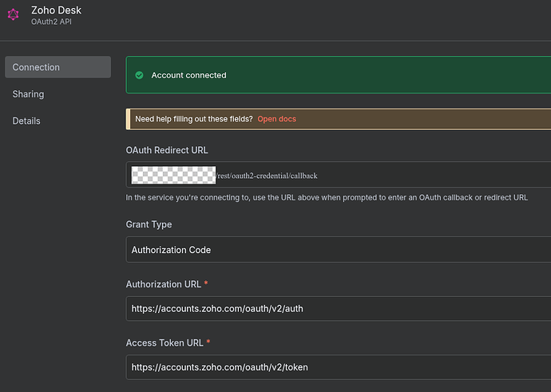551x392 pixels.
Task: Click the Access Token URL label
Action: tap(165, 343)
